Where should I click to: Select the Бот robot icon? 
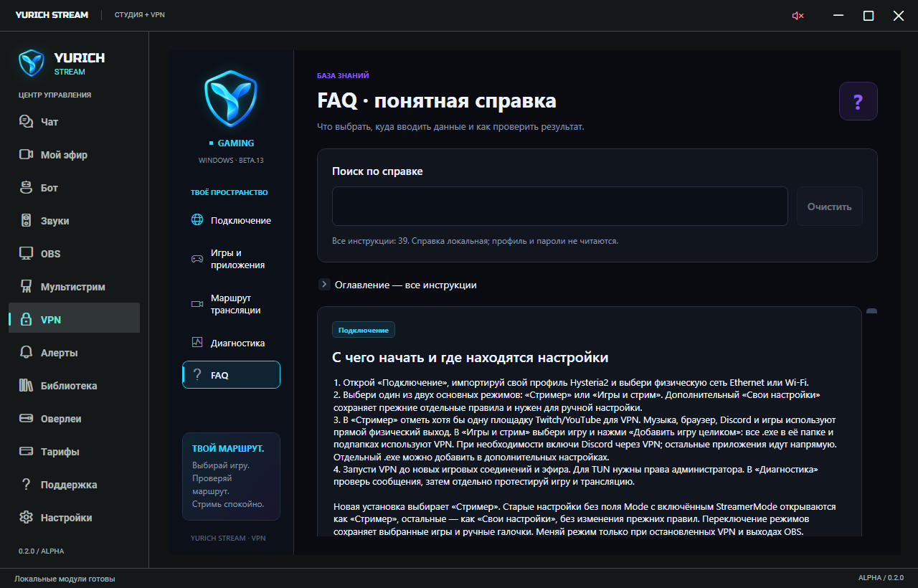27,188
